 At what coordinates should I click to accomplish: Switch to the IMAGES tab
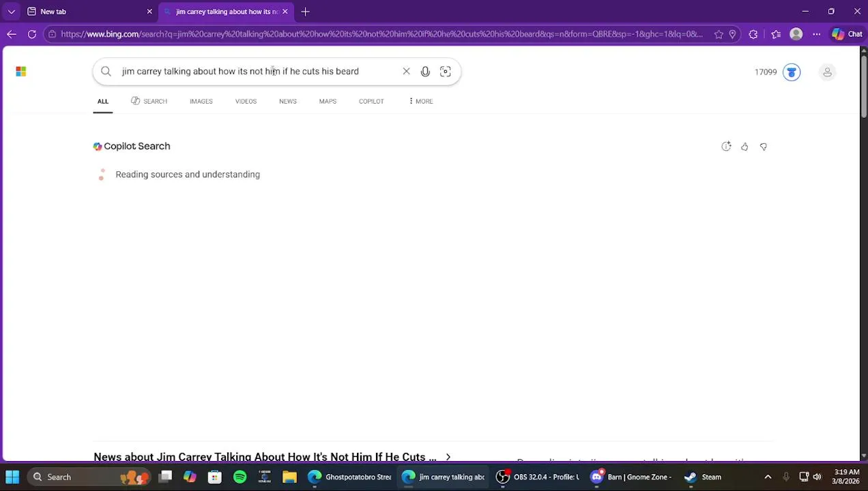(201, 102)
